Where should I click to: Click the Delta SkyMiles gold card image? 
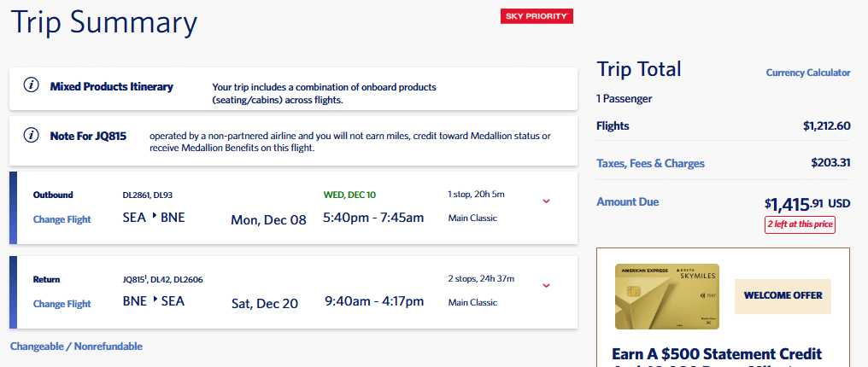pyautogui.click(x=667, y=297)
